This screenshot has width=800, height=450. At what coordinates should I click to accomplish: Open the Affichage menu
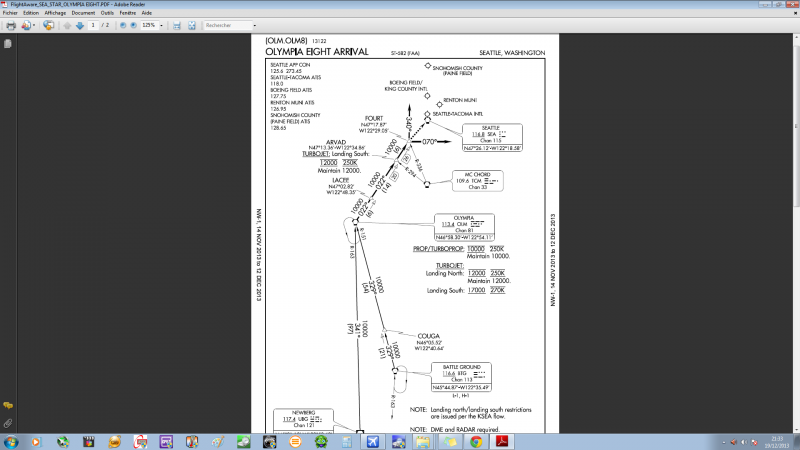pos(56,13)
